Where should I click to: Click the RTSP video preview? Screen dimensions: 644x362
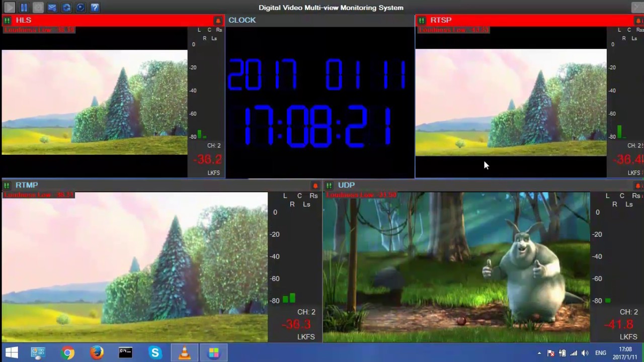tap(511, 103)
